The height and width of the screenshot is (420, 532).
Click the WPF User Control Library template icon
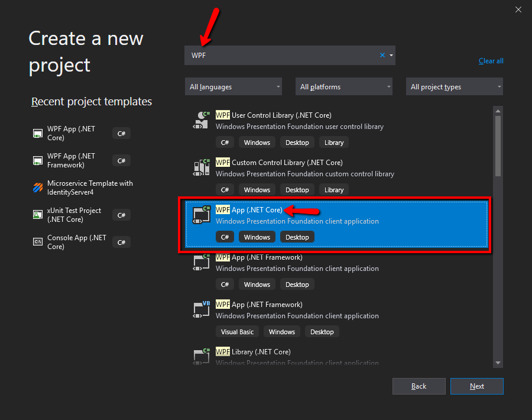[x=201, y=120]
